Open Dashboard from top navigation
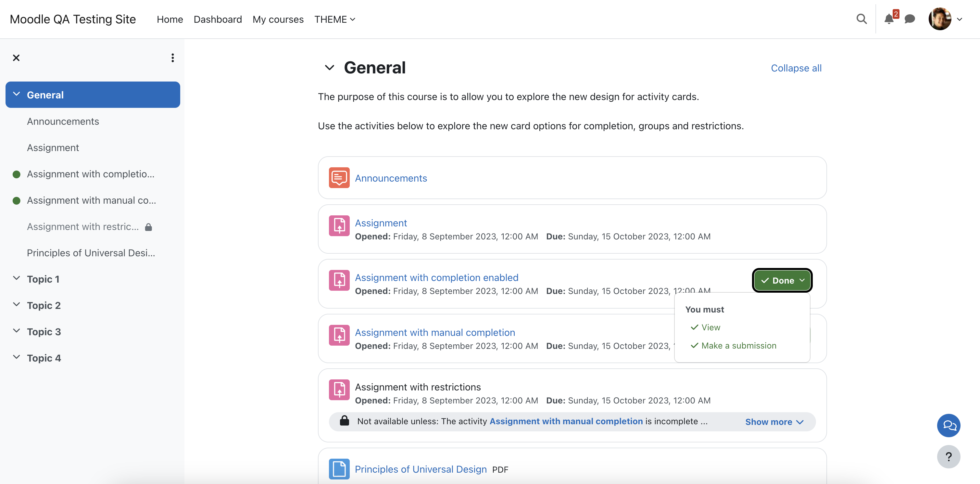 tap(218, 19)
